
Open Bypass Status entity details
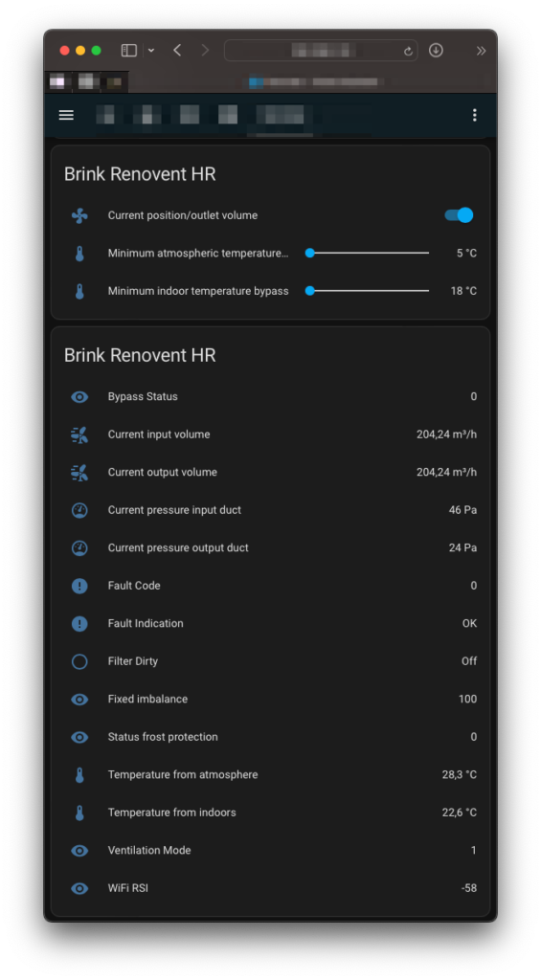click(x=270, y=397)
